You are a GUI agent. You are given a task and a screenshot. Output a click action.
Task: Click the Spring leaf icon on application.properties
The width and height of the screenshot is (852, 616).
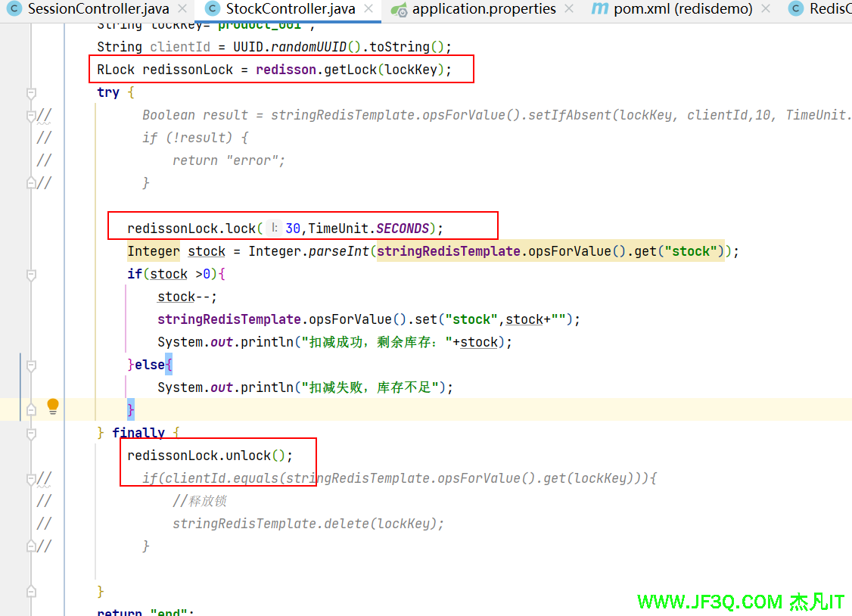coord(399,10)
